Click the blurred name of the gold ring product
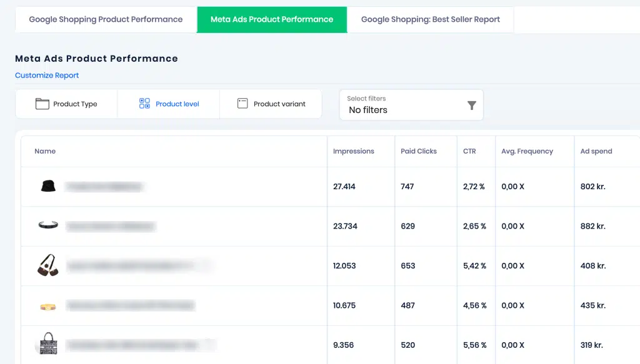Viewport: 640px width, 364px height. point(130,305)
